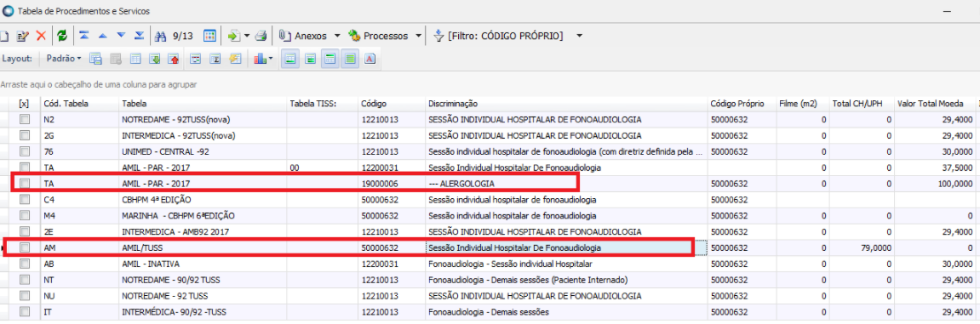Viewport: 980px width, 324px height.
Task: Sort by the Código column header
Action: (x=392, y=104)
